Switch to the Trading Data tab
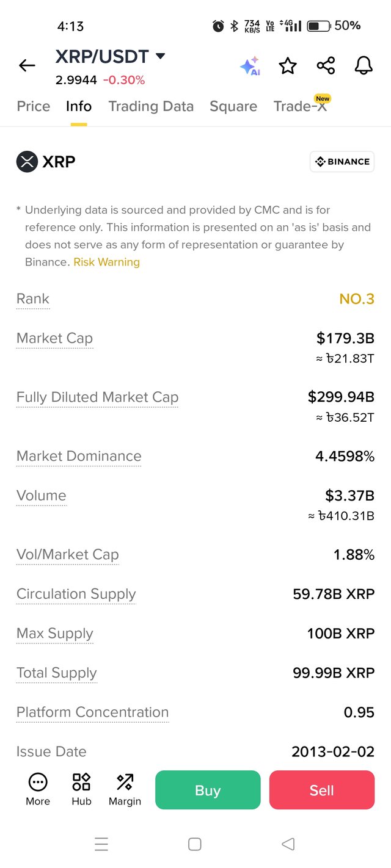 151,106
